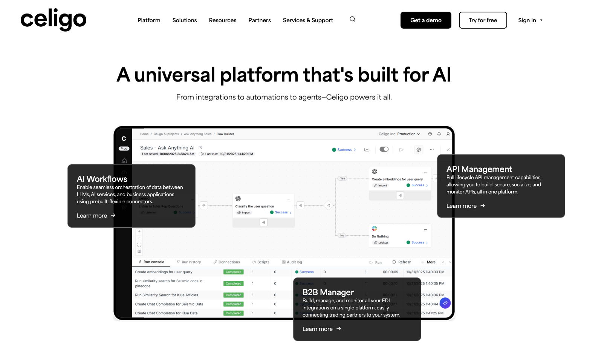Click the Try for free button
Viewport: 607px width, 364px height.
coord(483,20)
